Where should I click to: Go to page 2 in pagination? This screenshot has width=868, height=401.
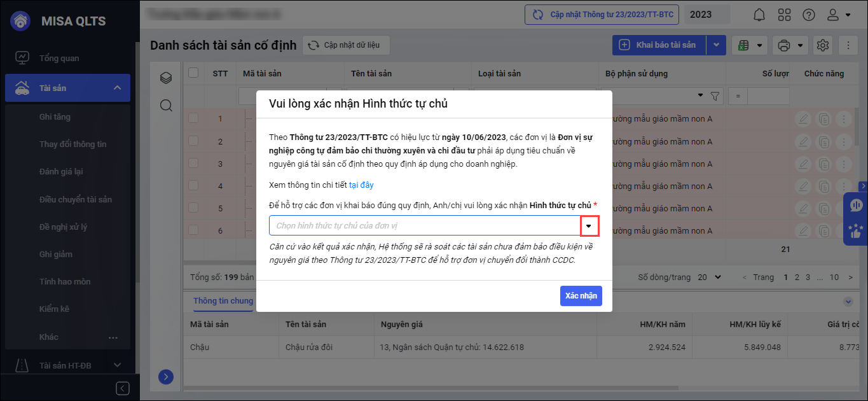[797, 278]
